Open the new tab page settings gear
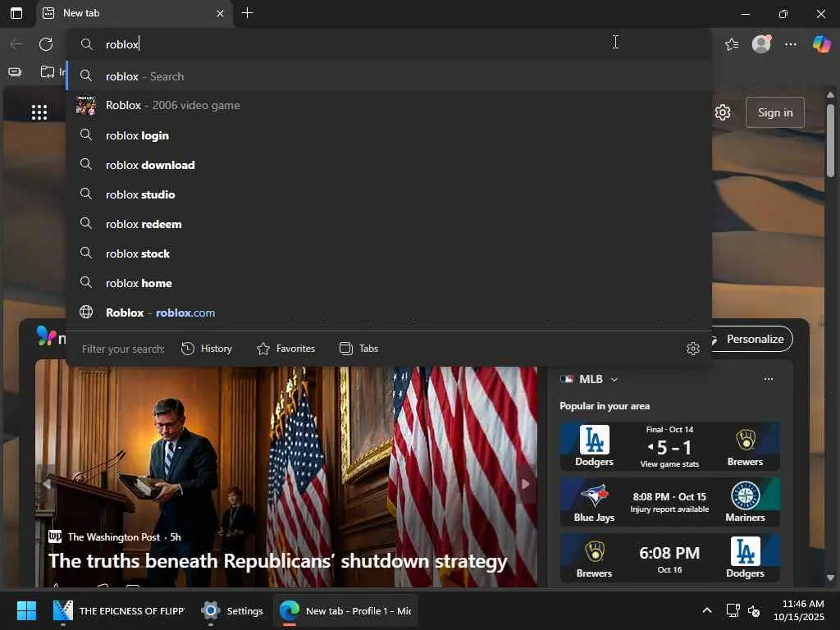This screenshot has height=630, width=840. point(723,112)
